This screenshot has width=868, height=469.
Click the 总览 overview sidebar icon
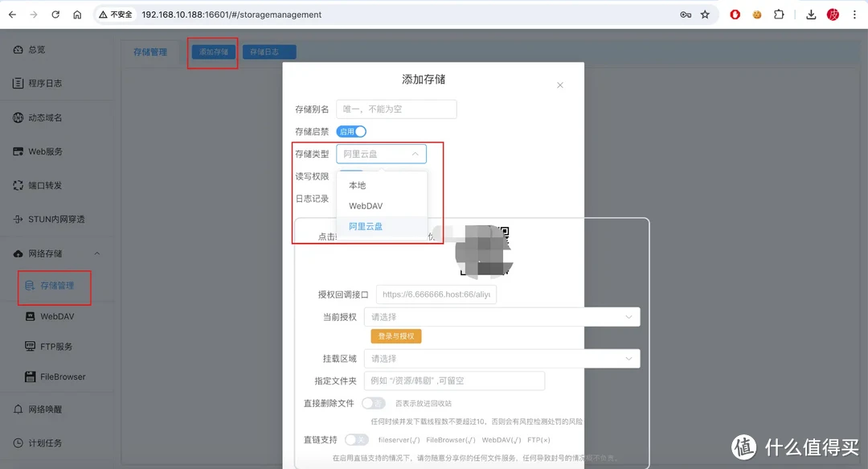click(18, 50)
